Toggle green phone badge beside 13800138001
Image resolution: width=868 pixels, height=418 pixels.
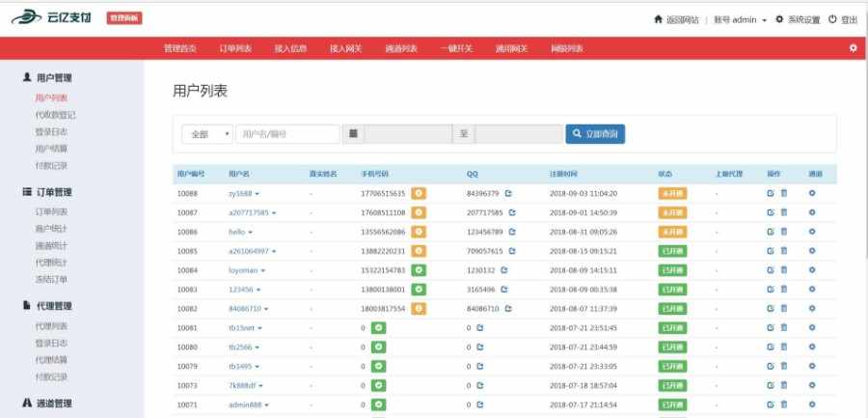(420, 290)
